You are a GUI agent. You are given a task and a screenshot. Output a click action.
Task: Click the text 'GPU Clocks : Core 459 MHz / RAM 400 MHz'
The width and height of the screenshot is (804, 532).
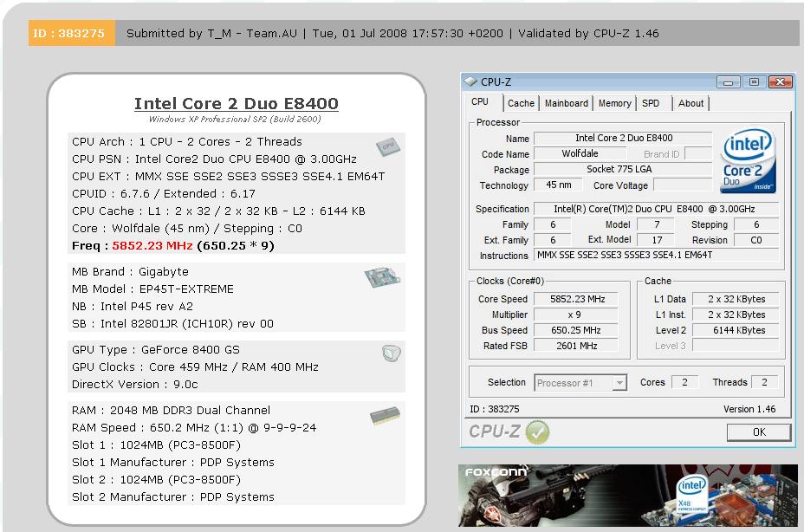pyautogui.click(x=195, y=367)
